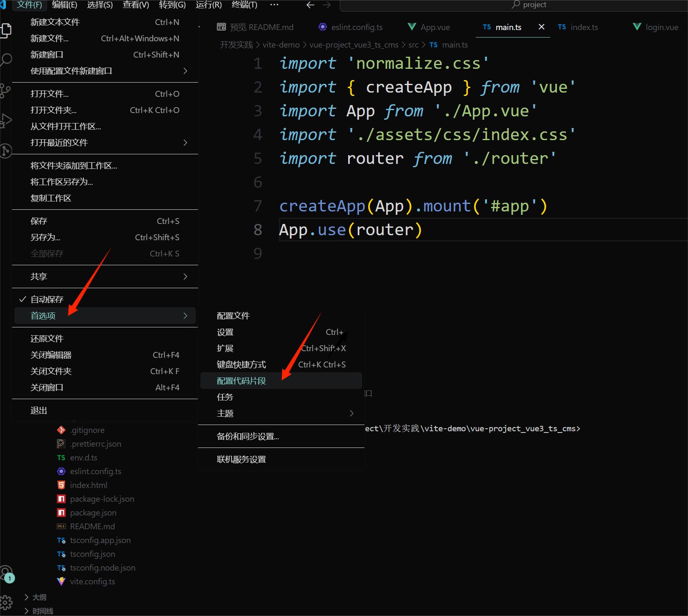The width and height of the screenshot is (688, 616).
Task: Expand the 大纲 (Outline) section
Action: (x=40, y=597)
